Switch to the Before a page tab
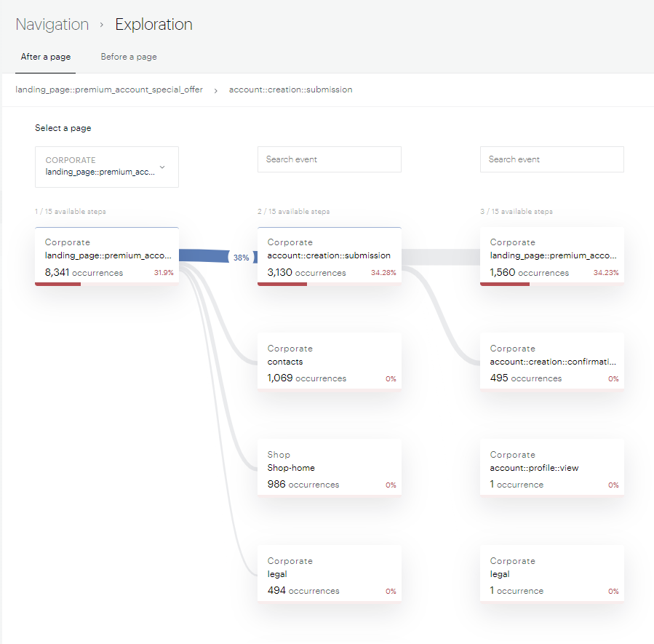This screenshot has width=654, height=644. [x=129, y=57]
